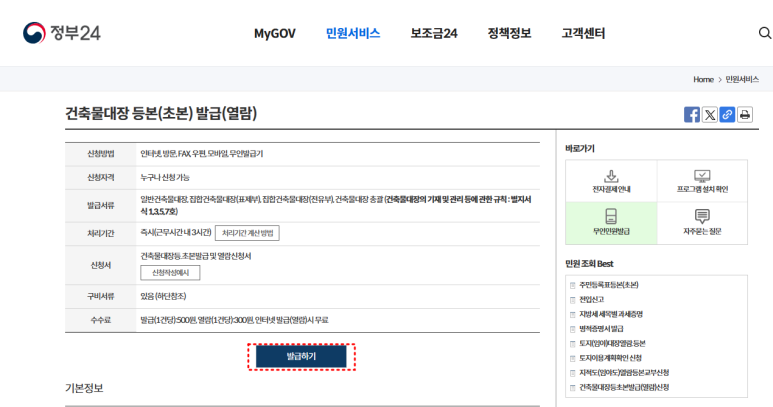Open 고객센터 menu
This screenshot has width=773, height=407.
tap(583, 34)
